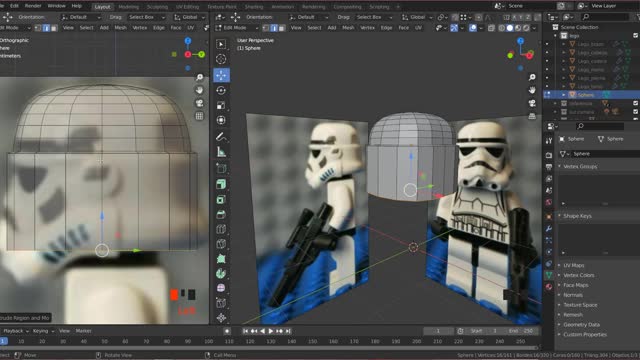Screen dimensions: 640x360
Task: Select the Shrink/Fatten tool
Action: 221,318
